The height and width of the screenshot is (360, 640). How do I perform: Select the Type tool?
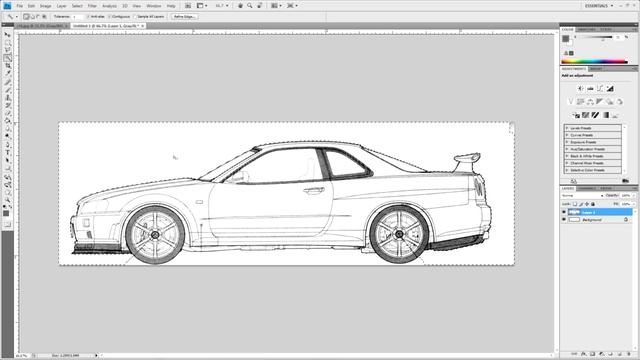[x=7, y=152]
